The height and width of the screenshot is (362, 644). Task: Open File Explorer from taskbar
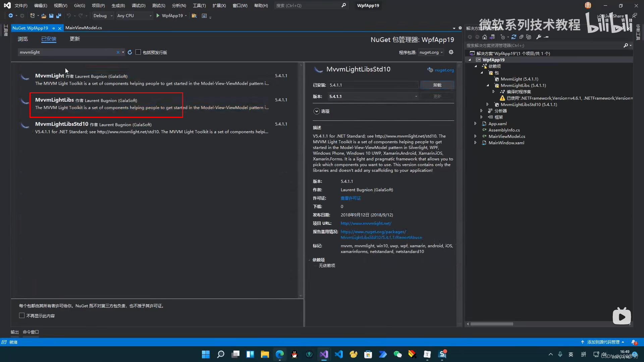[x=265, y=354]
